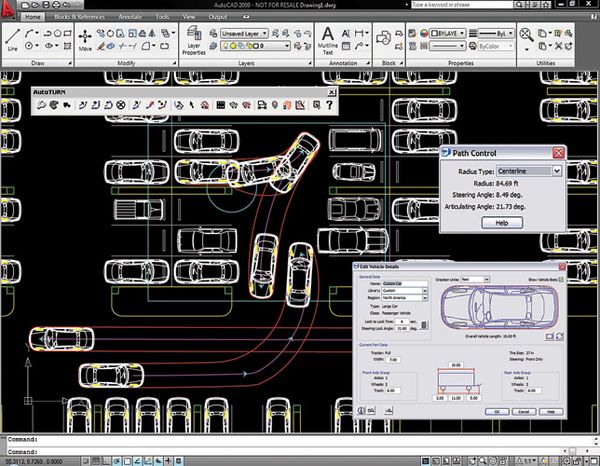600x466 pixels.
Task: Click the steering wheel icon in AutoTURN toolbar
Action: point(54,104)
